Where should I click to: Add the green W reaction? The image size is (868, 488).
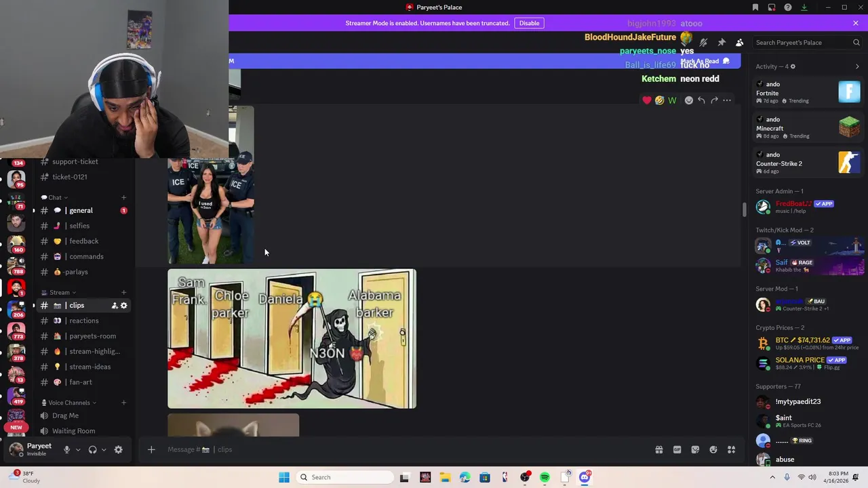pos(672,100)
